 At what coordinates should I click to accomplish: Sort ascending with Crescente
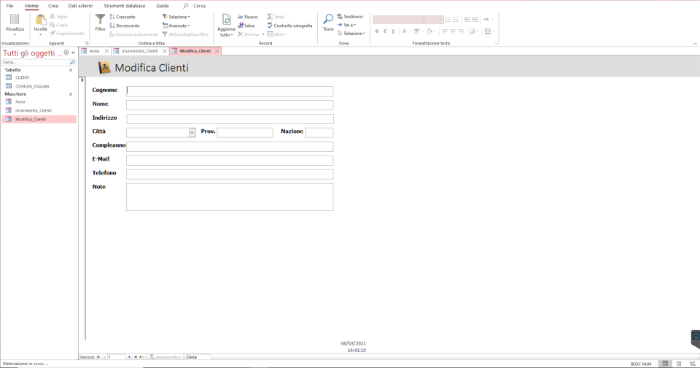122,17
